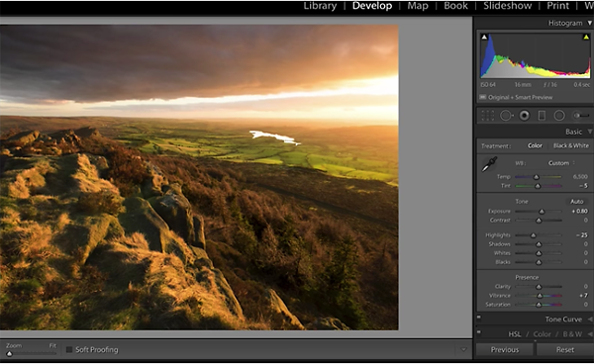Select Color in the HSL panel header
Image resolution: width=594 pixels, height=364 pixels.
pyautogui.click(x=543, y=334)
